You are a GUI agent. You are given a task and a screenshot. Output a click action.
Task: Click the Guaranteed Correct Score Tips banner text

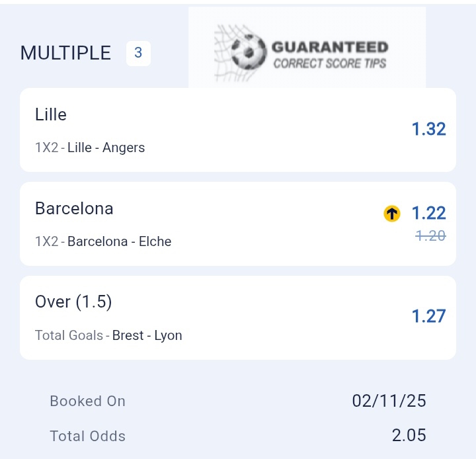coord(330,55)
